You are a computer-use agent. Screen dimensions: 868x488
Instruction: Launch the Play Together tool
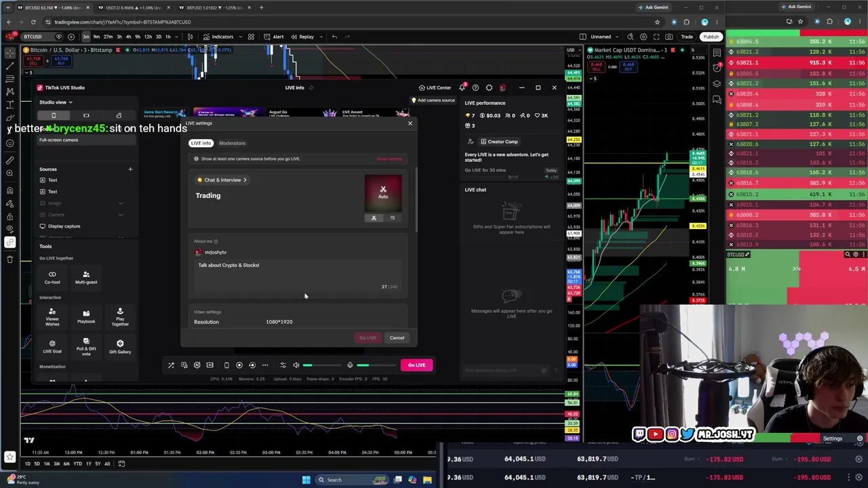pyautogui.click(x=120, y=317)
